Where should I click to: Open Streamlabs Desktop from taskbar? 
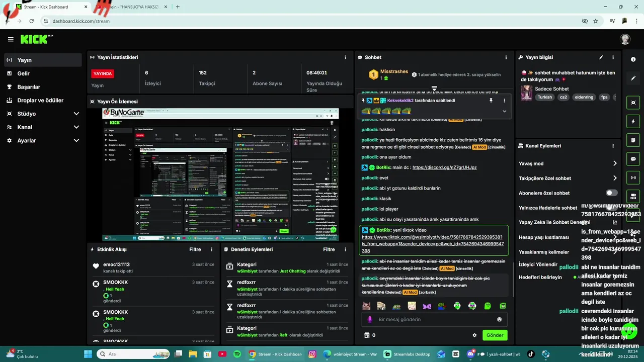point(408,354)
